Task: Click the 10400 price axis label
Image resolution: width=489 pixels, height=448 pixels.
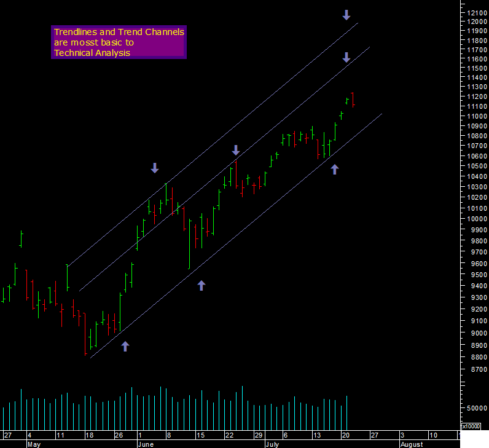Action: tap(477, 176)
